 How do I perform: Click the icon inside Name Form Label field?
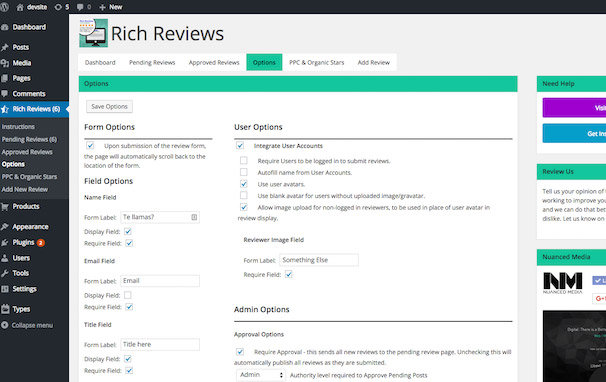click(194, 217)
